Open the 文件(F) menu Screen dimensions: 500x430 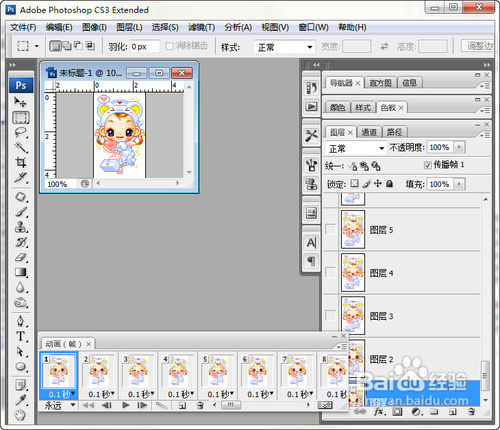23,27
